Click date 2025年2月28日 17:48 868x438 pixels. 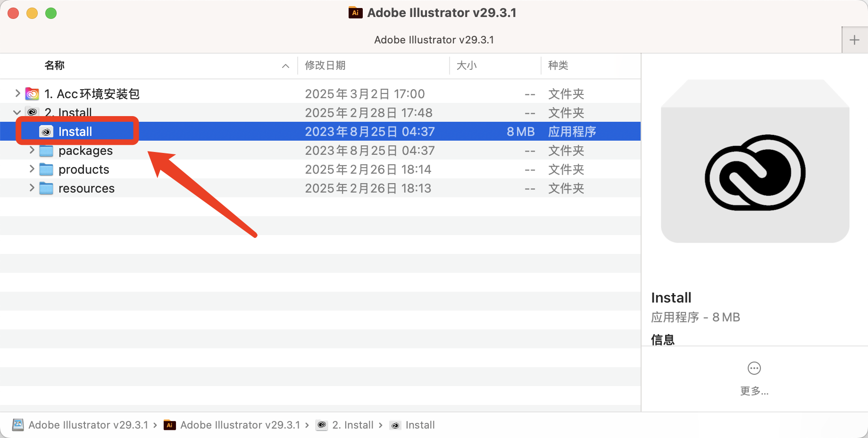tap(368, 113)
